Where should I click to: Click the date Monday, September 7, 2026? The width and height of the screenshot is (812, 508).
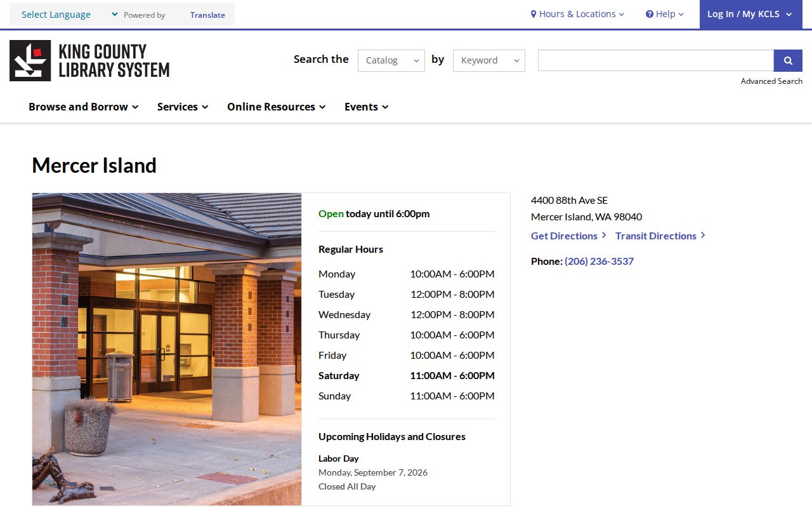373,472
